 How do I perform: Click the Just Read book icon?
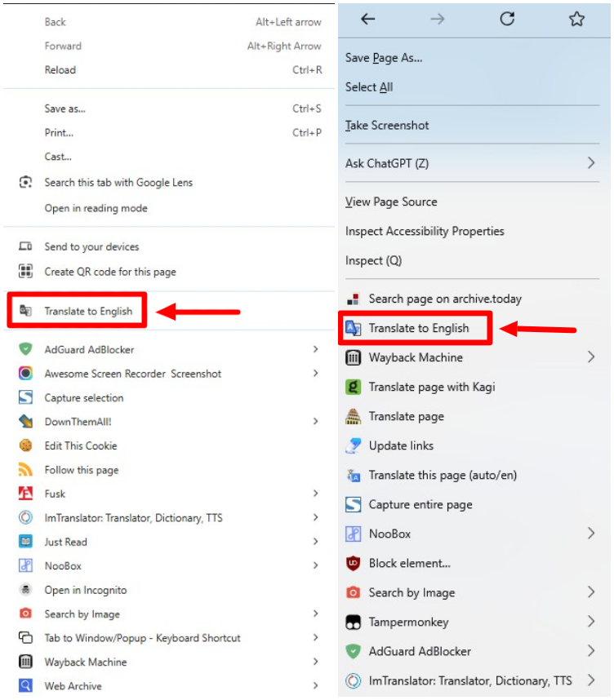tap(25, 542)
